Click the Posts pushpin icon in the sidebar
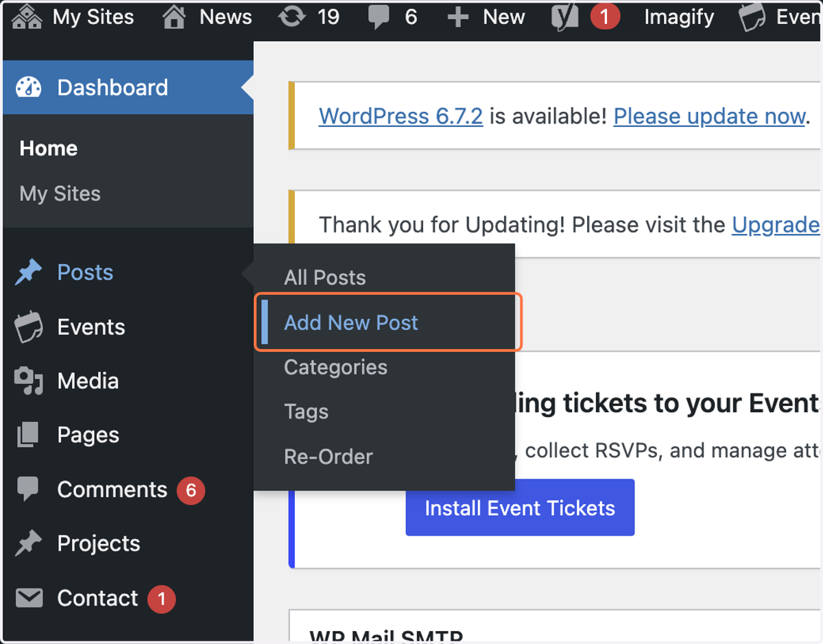Screen dimensions: 823x644 [x=28, y=273]
